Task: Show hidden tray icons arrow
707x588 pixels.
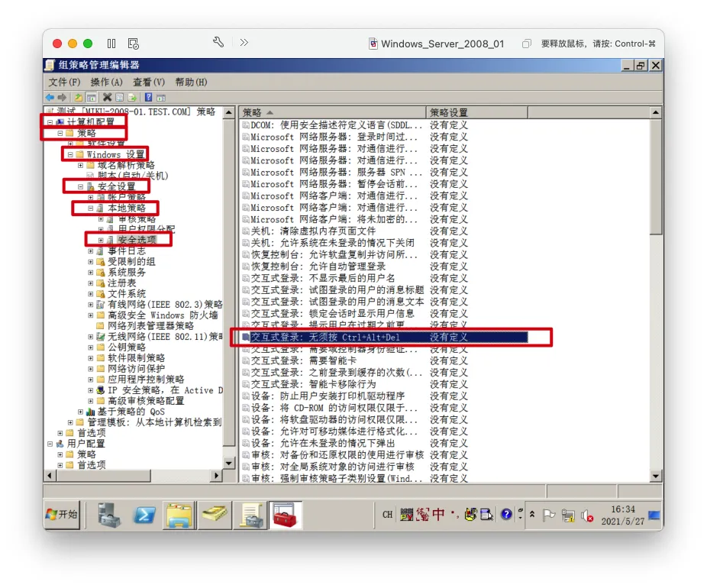Action: point(532,515)
